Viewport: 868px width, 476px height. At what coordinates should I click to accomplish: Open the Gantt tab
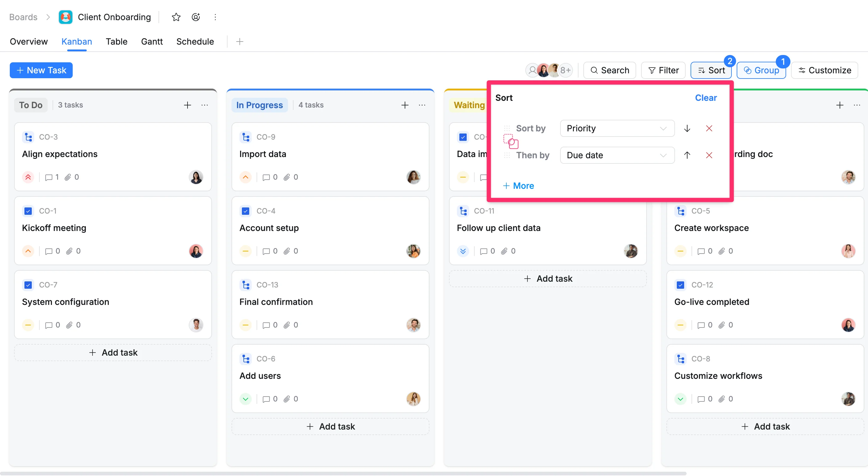(x=151, y=42)
